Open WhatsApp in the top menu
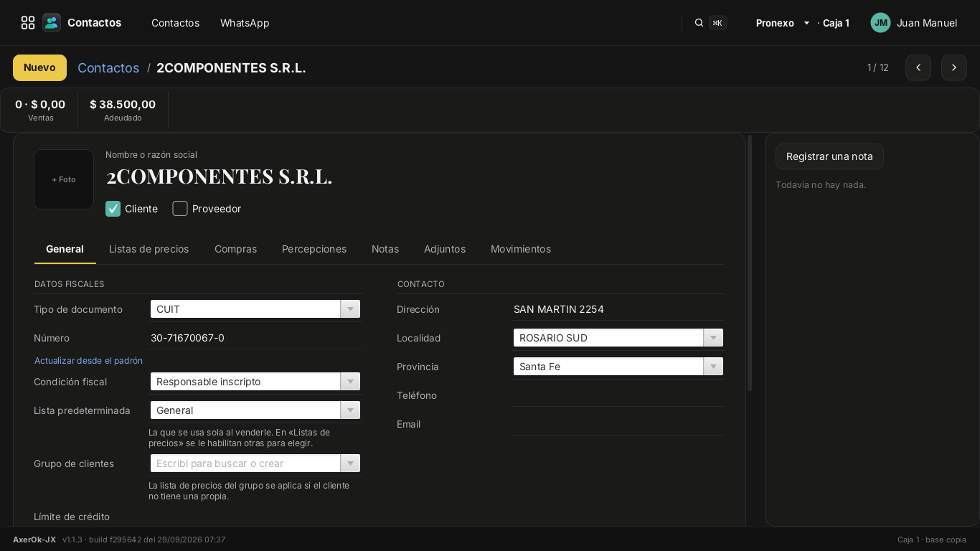 [x=245, y=23]
